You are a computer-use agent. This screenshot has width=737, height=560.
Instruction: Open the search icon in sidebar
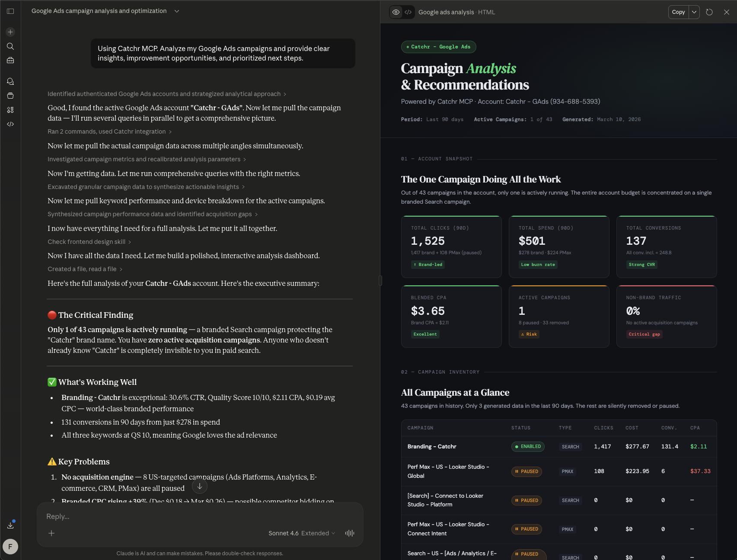pyautogui.click(x=10, y=46)
